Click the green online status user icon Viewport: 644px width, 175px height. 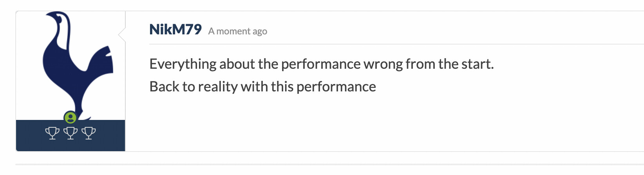(70, 117)
